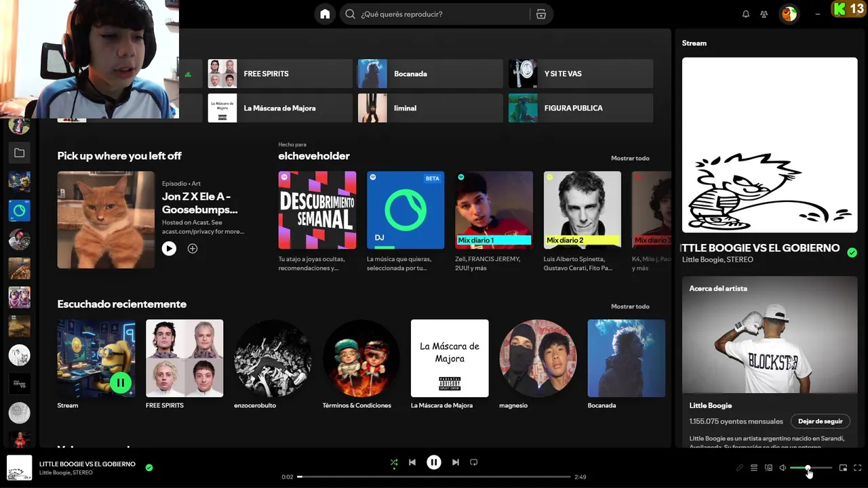Play the Goosebumps episode

pos(169,249)
